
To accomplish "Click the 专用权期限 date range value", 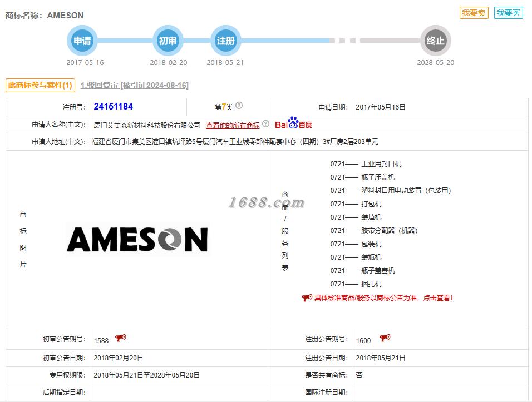I will (x=146, y=375).
